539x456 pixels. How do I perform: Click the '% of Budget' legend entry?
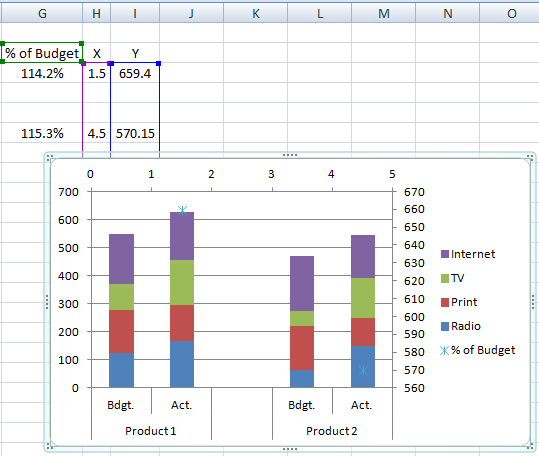(477, 350)
